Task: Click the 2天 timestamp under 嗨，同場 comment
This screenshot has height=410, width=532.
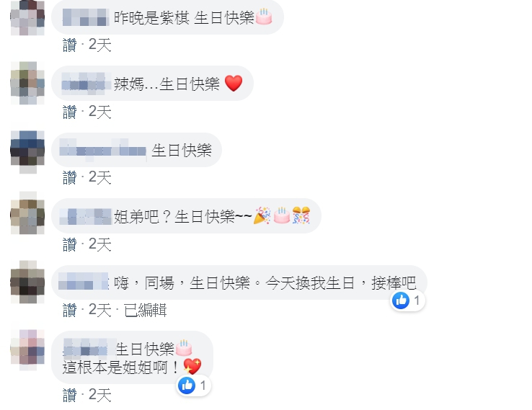Action: [x=99, y=310]
